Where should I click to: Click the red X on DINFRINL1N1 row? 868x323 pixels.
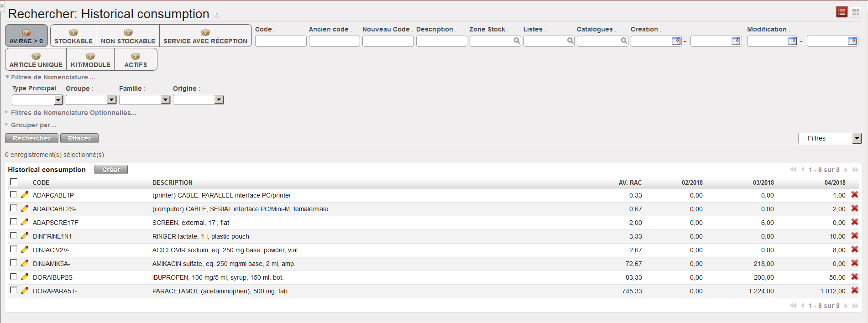pyautogui.click(x=854, y=236)
